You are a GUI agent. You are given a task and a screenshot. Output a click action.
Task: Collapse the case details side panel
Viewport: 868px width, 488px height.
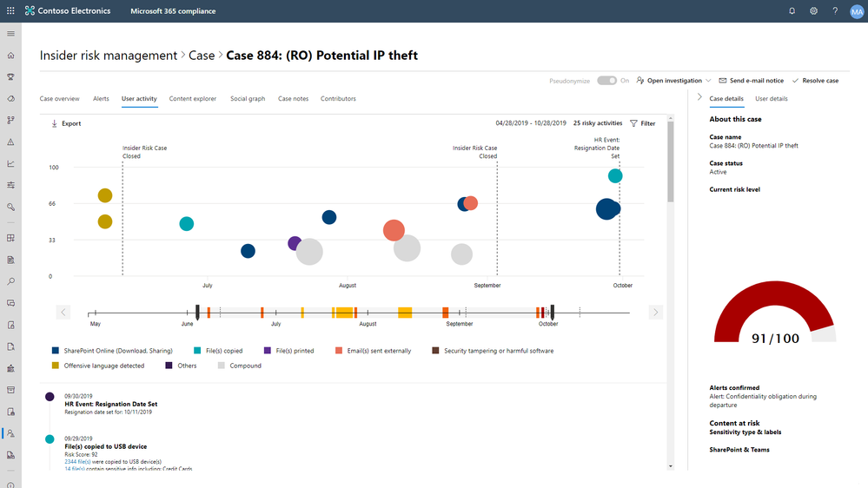point(699,97)
